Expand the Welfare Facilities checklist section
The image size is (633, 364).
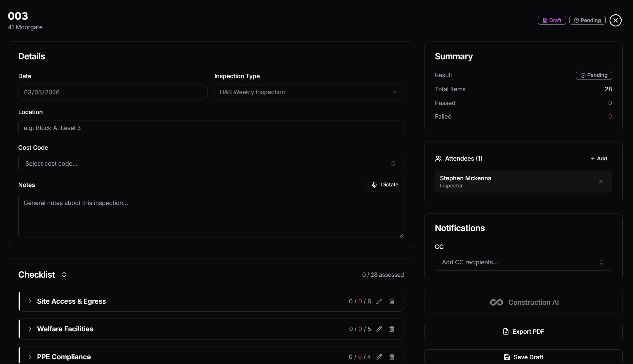(31, 329)
